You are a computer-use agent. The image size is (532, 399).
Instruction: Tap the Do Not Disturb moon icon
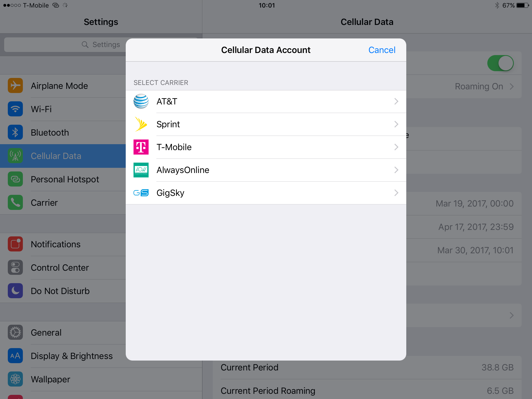[x=15, y=291]
